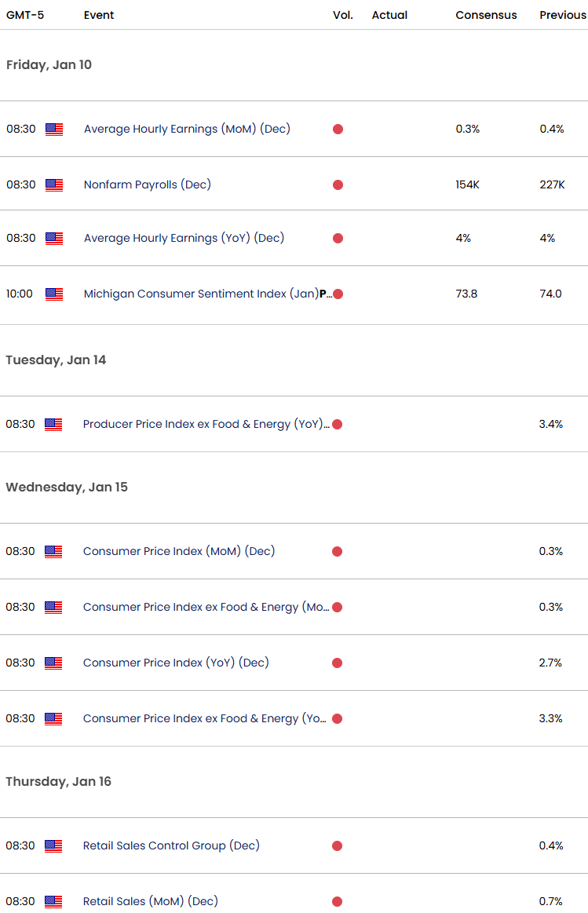Select the US flag beside Retail Sales Control Group
The image size is (588, 913).
coord(53,845)
